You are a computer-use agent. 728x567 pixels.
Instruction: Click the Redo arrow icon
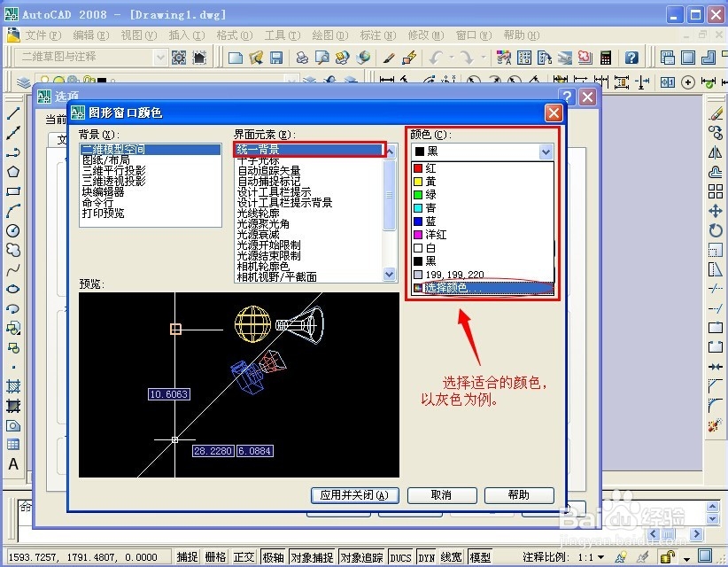467,58
